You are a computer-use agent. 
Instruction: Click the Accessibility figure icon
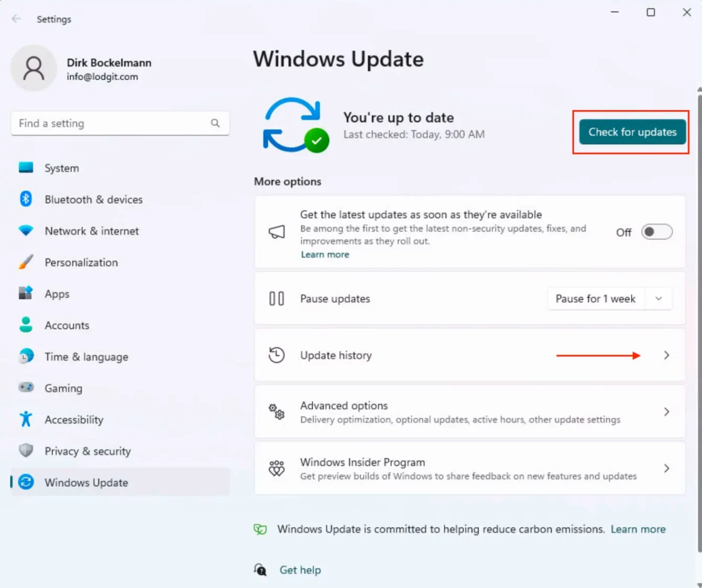[26, 419]
